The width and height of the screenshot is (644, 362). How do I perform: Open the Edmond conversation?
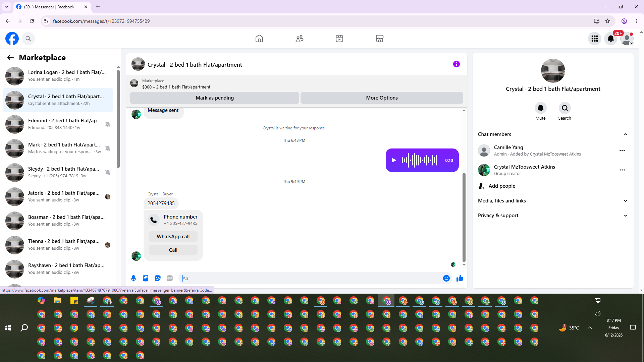click(x=58, y=124)
